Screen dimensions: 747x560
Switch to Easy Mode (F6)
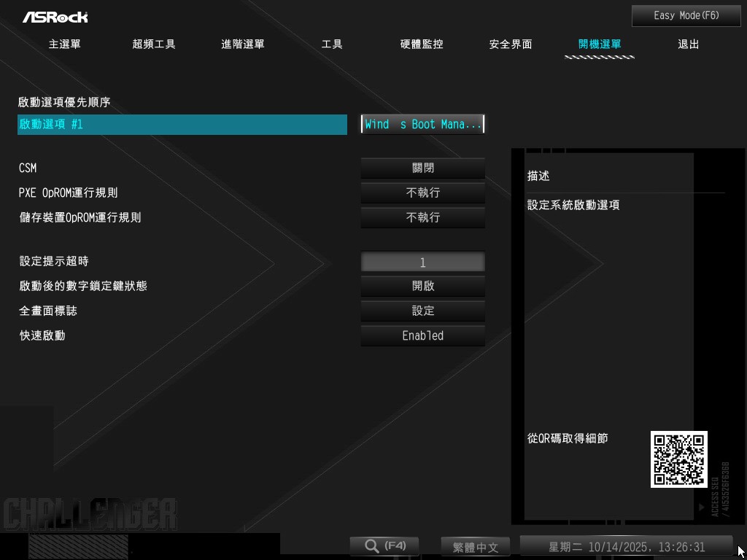pos(686,15)
